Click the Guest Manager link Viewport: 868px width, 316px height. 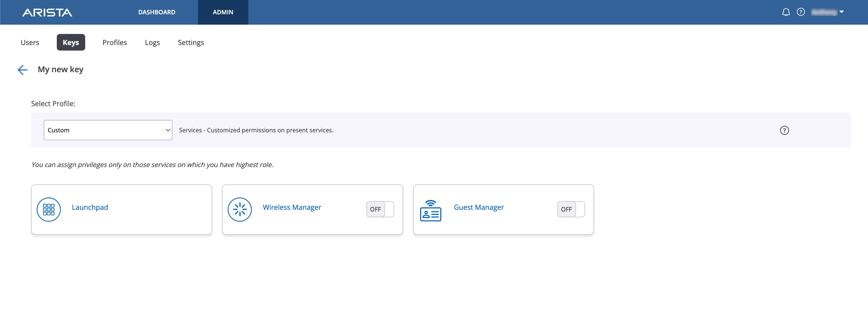pos(478,207)
